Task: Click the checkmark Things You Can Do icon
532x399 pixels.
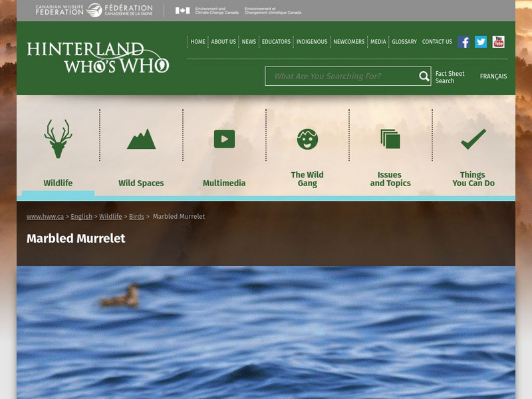Action: [x=473, y=139]
